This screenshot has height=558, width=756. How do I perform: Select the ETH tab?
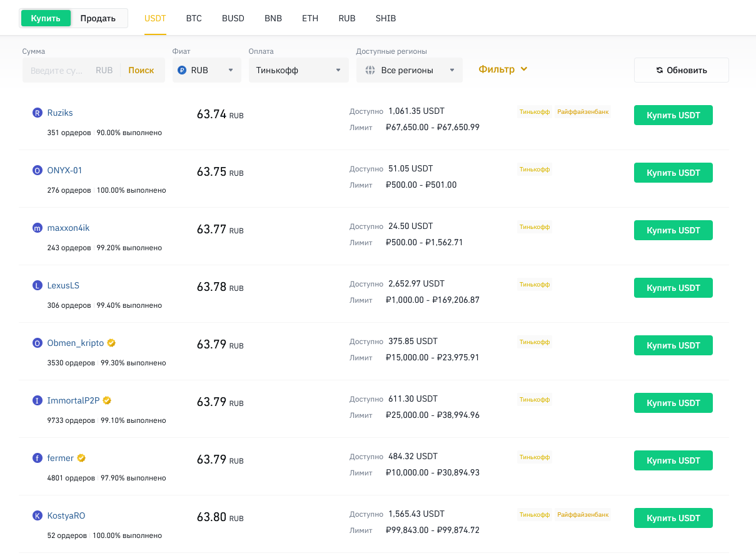(x=310, y=18)
